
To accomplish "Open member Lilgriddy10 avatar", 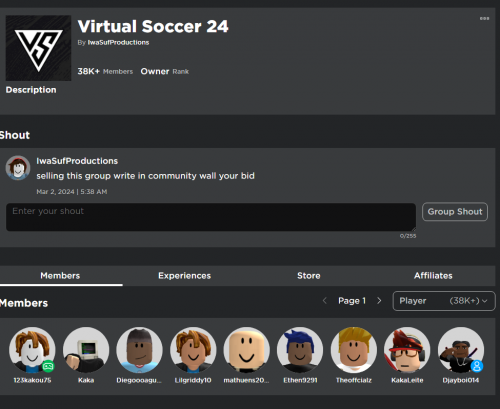I will (x=193, y=350).
